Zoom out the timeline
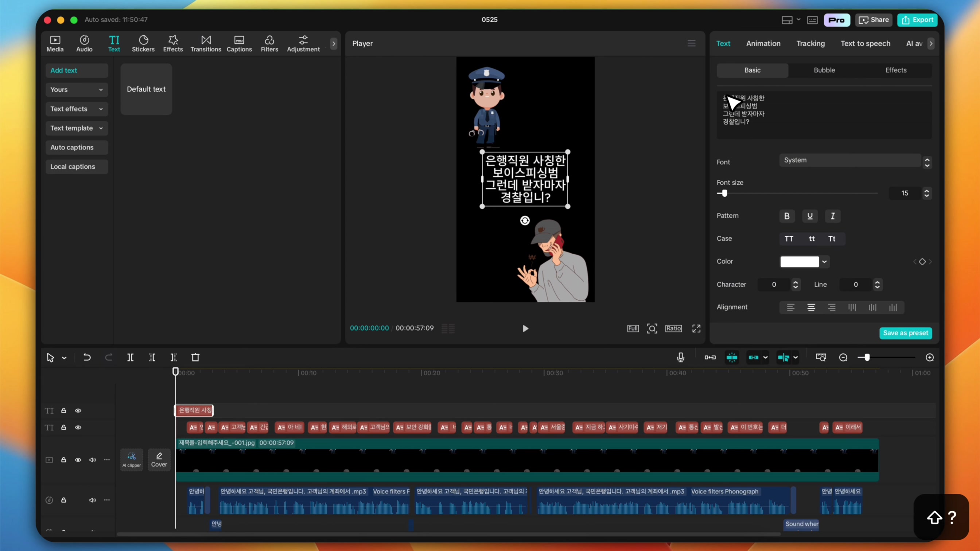 pos(843,357)
